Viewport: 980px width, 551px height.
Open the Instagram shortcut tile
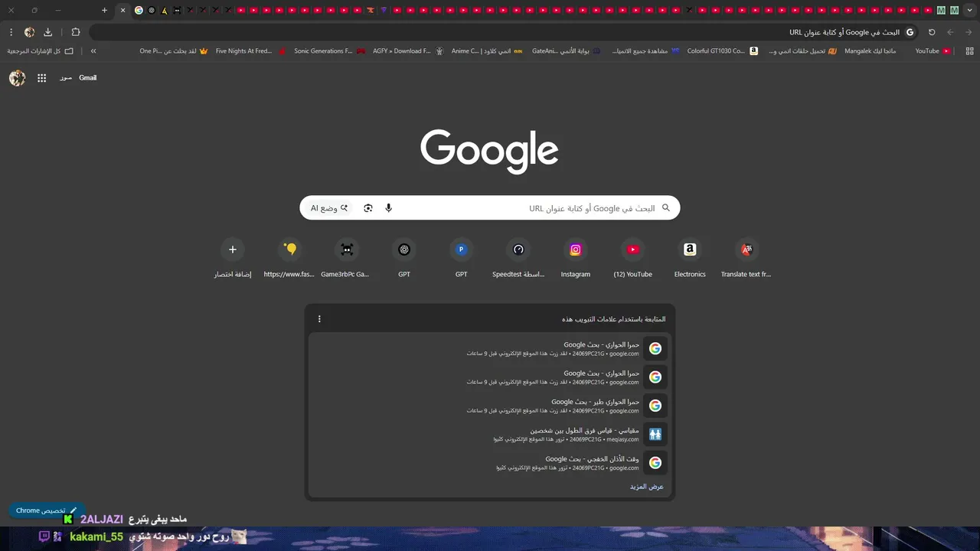pos(576,259)
